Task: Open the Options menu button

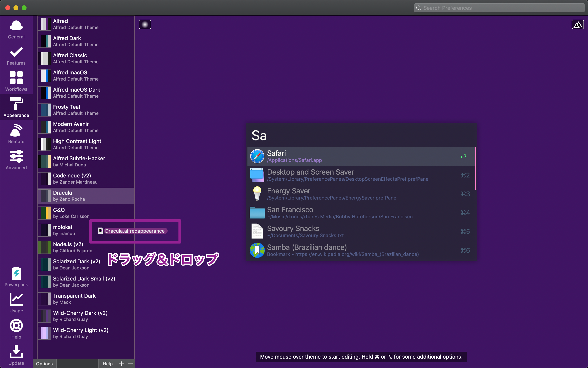Action: coord(45,364)
